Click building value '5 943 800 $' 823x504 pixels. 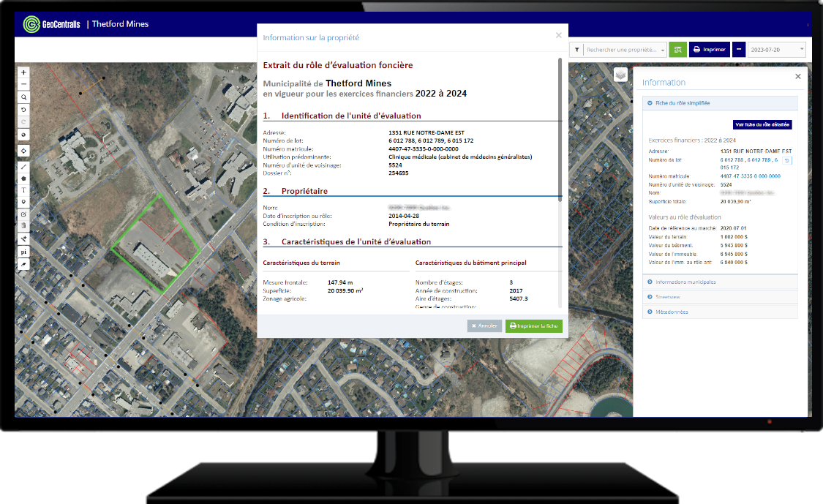(734, 245)
